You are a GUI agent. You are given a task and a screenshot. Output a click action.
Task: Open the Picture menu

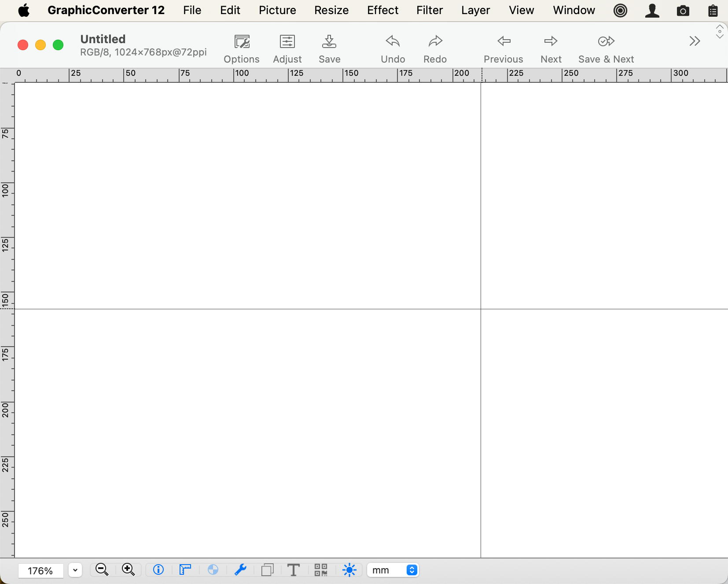click(277, 10)
